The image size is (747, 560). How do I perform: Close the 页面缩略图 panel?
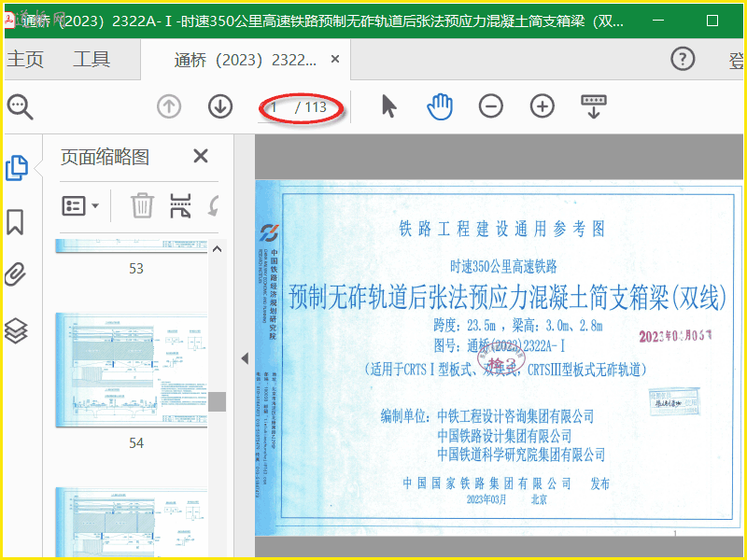point(201,156)
